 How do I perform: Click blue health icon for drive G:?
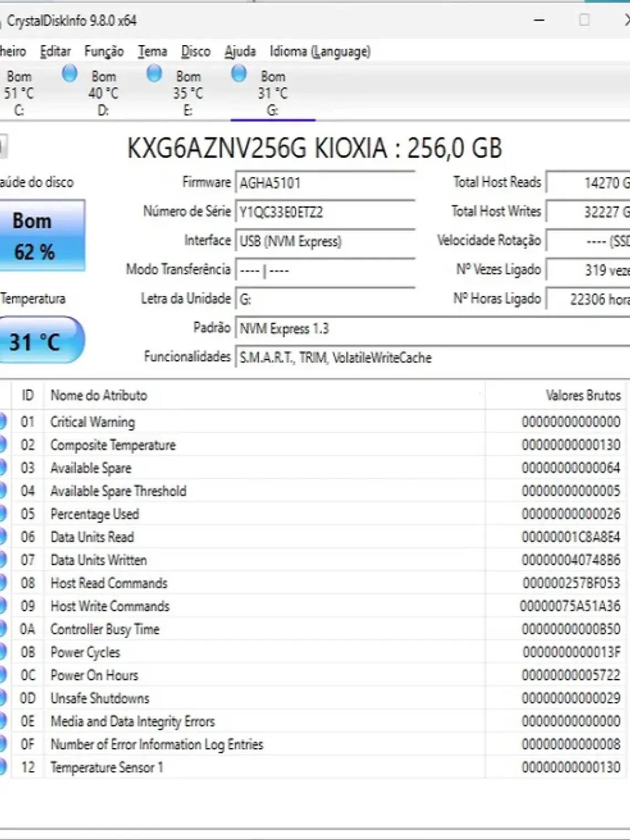(x=239, y=73)
